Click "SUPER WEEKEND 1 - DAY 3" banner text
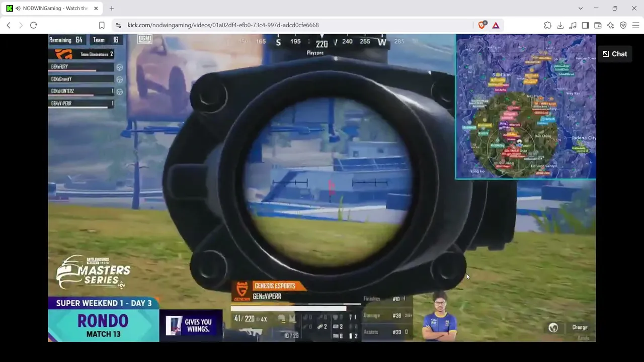Screen dimensions: 644x362 click(x=104, y=303)
